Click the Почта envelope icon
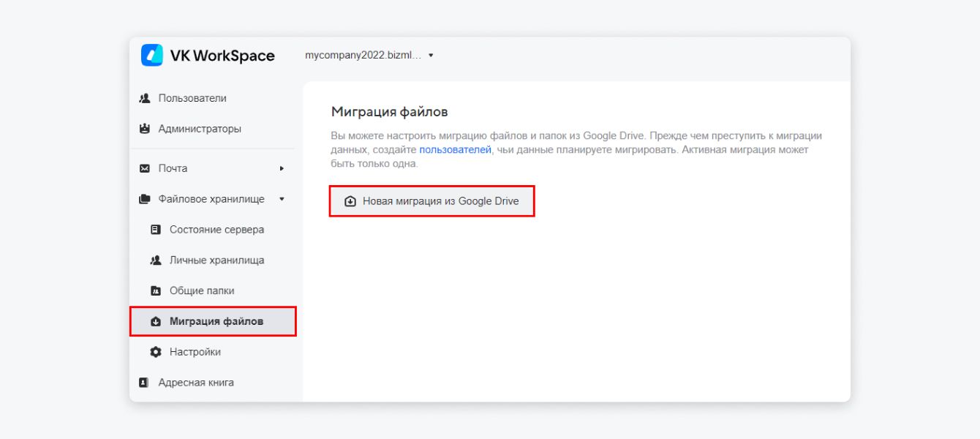 pyautogui.click(x=146, y=168)
